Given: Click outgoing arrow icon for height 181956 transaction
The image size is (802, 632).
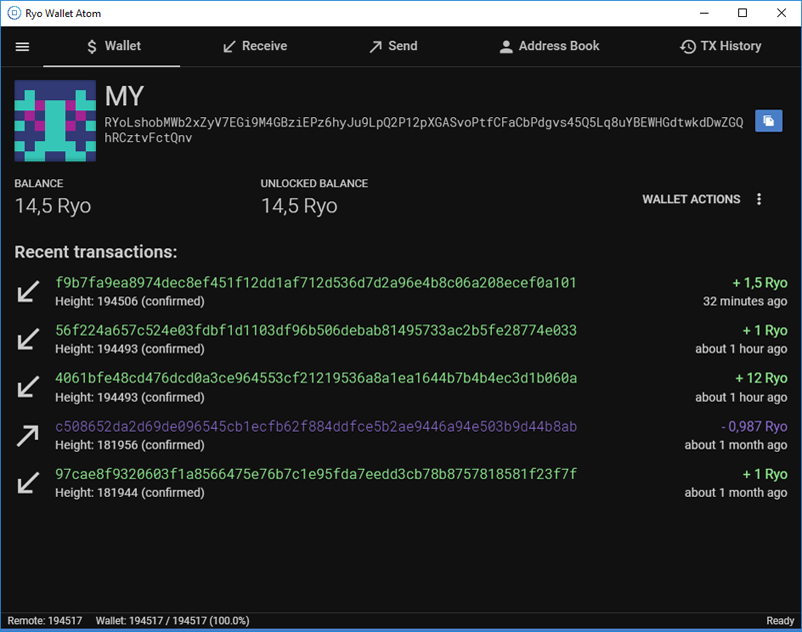Looking at the screenshot, I should pyautogui.click(x=28, y=435).
